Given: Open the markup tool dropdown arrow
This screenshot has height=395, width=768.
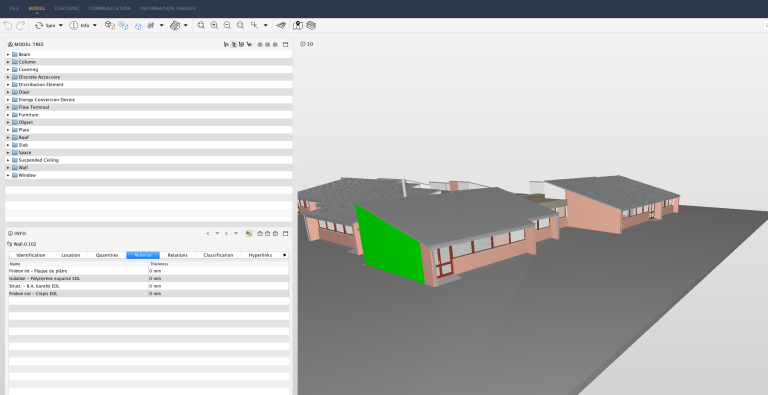Looking at the screenshot, I should [x=186, y=25].
